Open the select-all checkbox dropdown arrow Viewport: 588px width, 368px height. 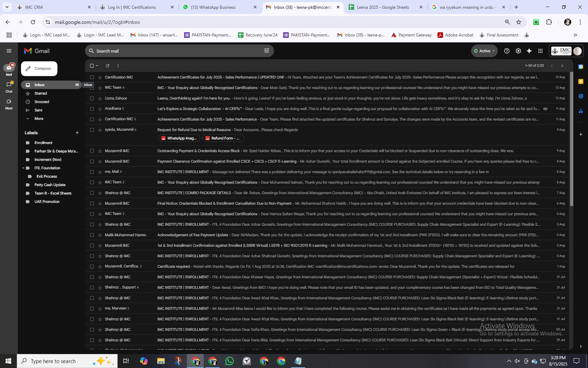coord(97,66)
